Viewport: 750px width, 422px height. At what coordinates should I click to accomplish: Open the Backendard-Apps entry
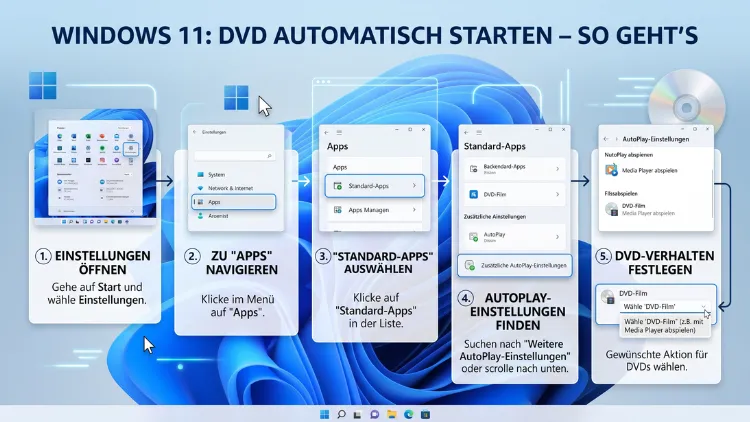(514, 168)
